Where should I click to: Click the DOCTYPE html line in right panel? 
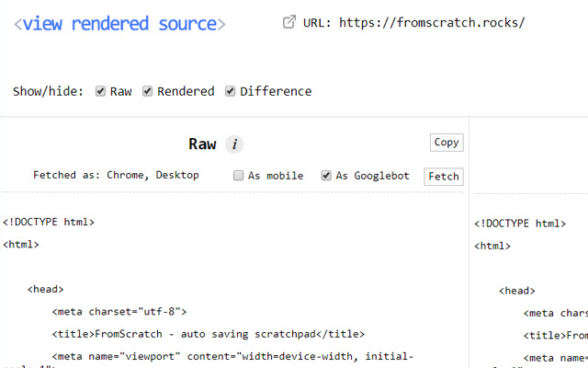coord(520,224)
